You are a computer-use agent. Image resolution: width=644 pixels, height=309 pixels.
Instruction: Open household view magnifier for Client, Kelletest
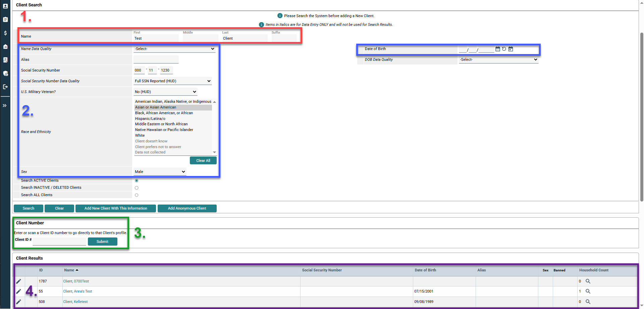588,302
